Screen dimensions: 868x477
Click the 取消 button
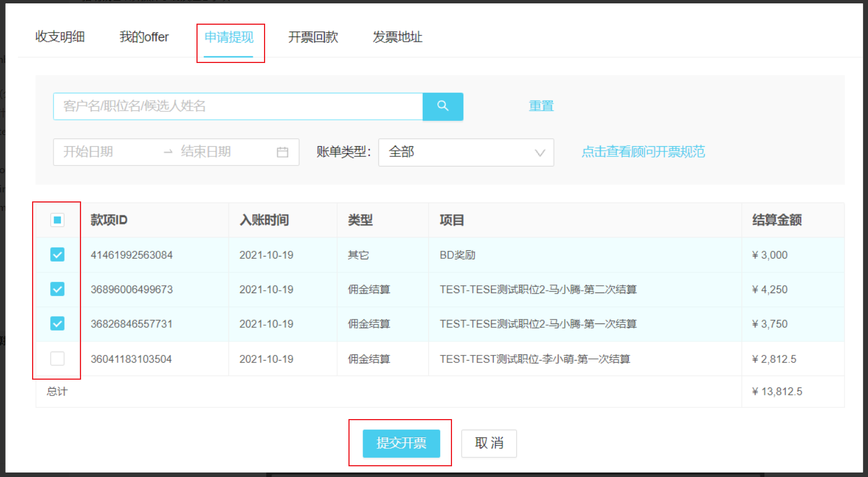coord(489,443)
